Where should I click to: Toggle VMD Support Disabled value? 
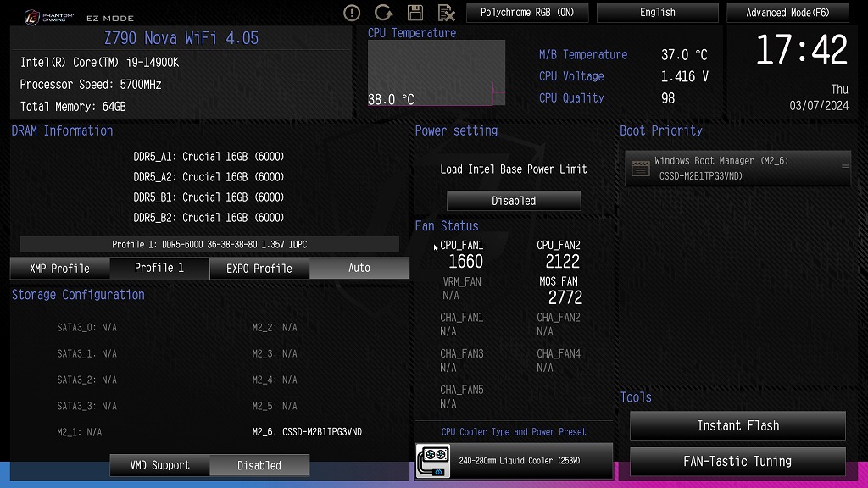pyautogui.click(x=259, y=465)
